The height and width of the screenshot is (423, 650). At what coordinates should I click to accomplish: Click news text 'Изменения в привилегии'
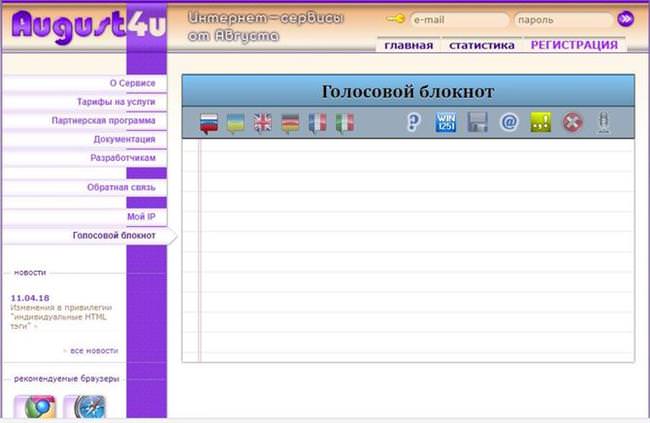[61, 308]
